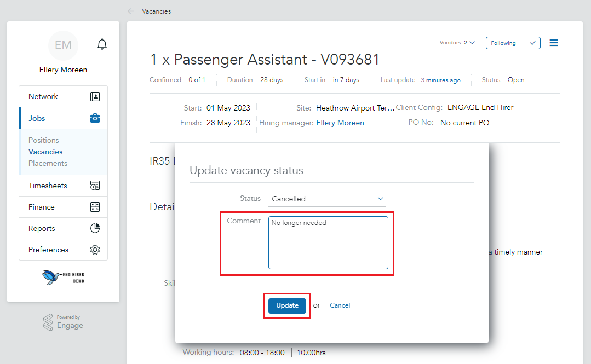The height and width of the screenshot is (364, 591).
Task: Click the Duration 28 days value
Action: pos(272,80)
